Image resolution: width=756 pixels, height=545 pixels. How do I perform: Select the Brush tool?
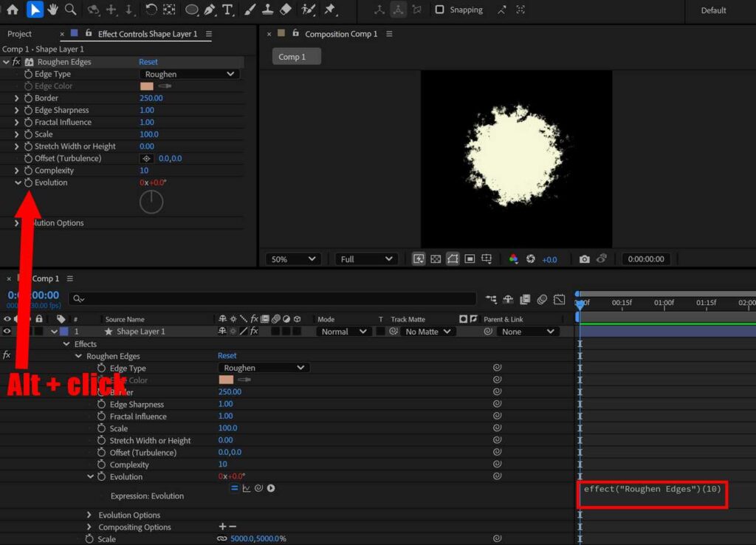(x=250, y=9)
